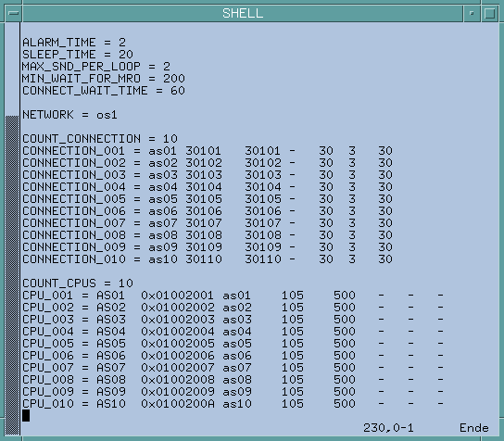504x441 pixels.
Task: Click the COUNT_CPUS = 10 line
Action: 78,283
